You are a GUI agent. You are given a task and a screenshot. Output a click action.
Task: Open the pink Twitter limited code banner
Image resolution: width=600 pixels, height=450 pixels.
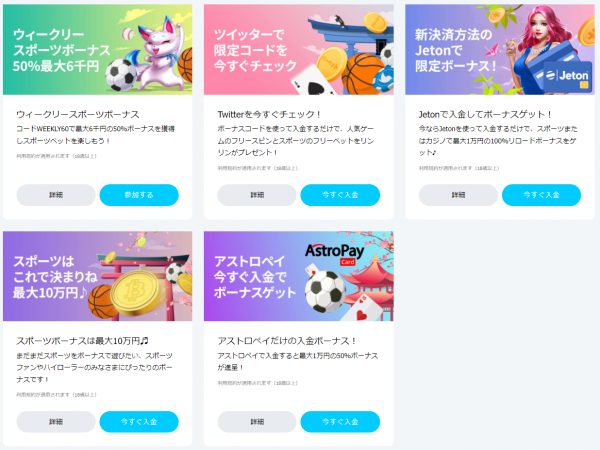tap(299, 49)
